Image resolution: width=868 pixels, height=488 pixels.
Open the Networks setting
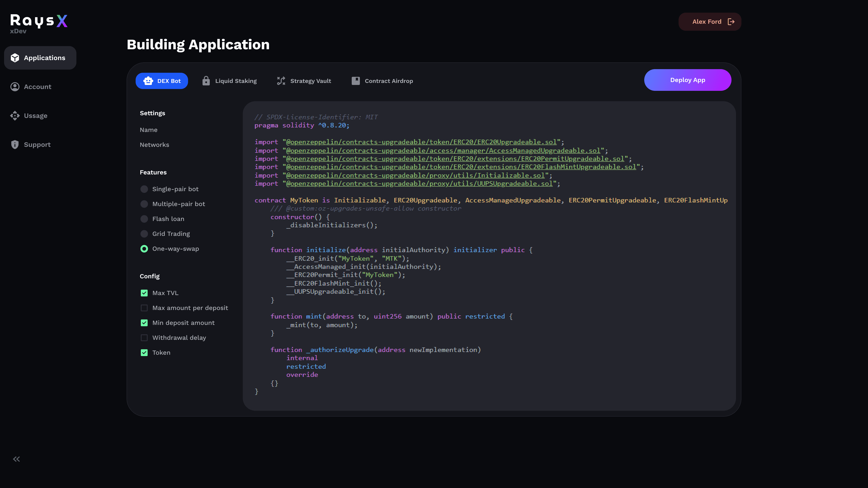coord(154,145)
